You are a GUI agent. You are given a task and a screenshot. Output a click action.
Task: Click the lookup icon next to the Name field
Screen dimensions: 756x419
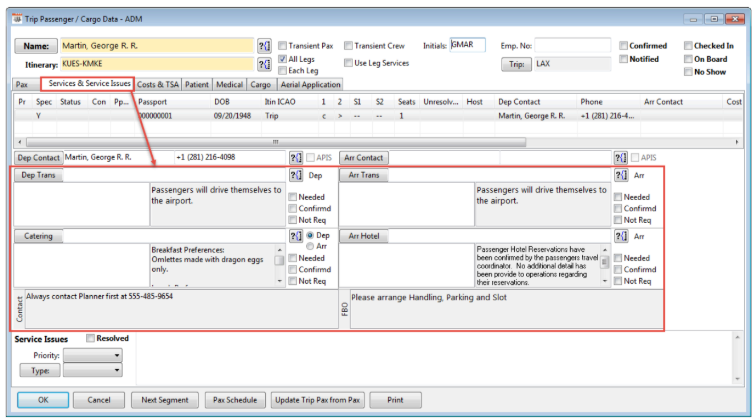click(264, 46)
